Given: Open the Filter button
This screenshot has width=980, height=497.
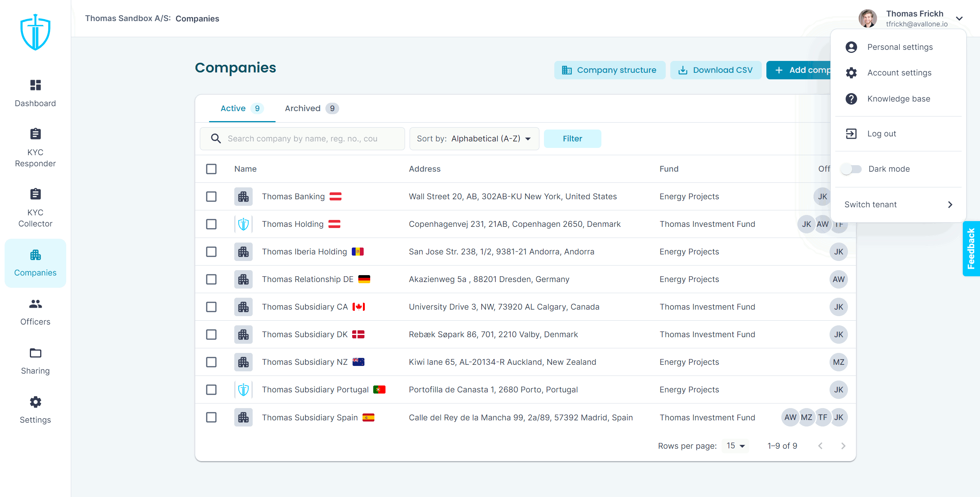Looking at the screenshot, I should [572, 138].
